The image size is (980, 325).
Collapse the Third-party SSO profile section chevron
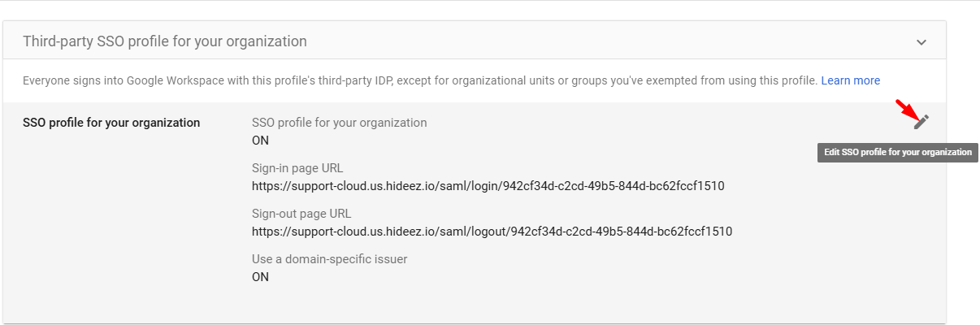[921, 42]
